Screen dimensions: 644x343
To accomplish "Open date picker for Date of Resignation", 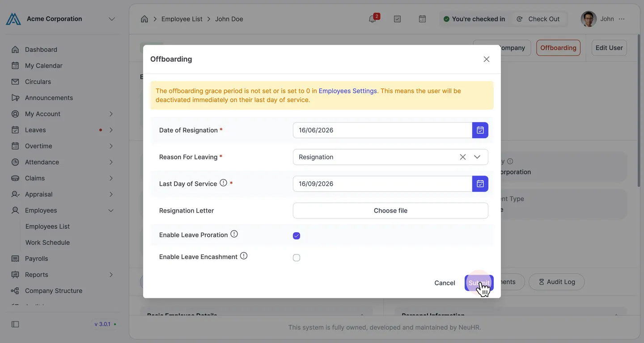I will pyautogui.click(x=480, y=130).
